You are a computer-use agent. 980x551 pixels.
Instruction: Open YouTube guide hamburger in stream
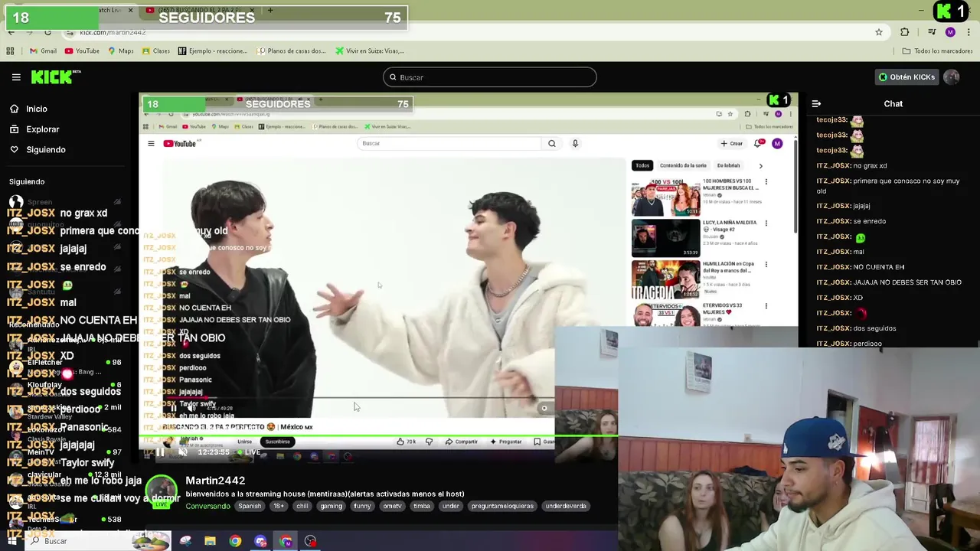(151, 144)
